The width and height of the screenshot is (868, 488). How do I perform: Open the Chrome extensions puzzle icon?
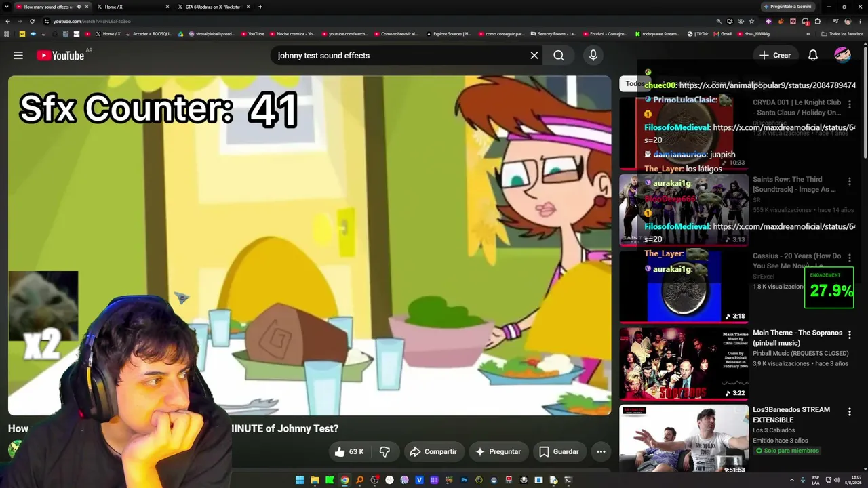pos(817,21)
